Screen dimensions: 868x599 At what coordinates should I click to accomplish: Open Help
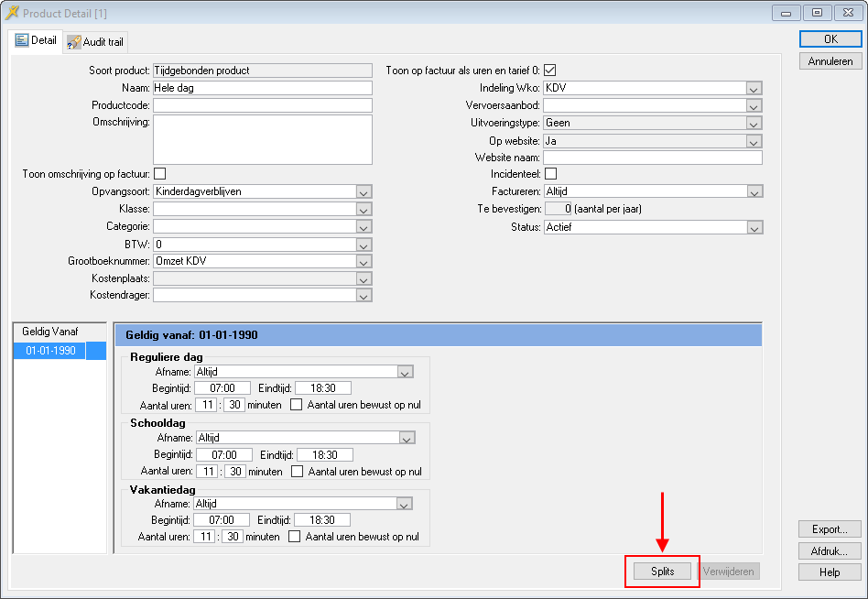[x=830, y=572]
